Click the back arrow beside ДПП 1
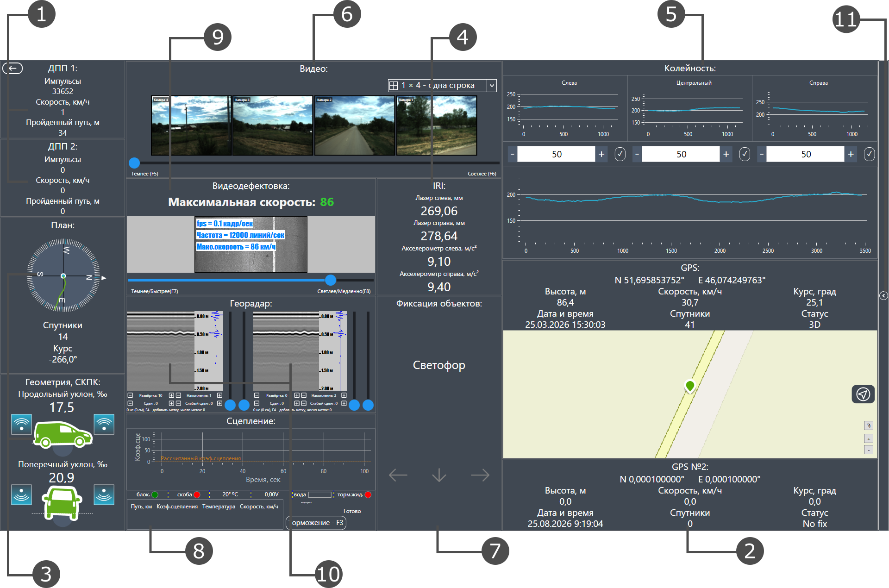 click(13, 69)
